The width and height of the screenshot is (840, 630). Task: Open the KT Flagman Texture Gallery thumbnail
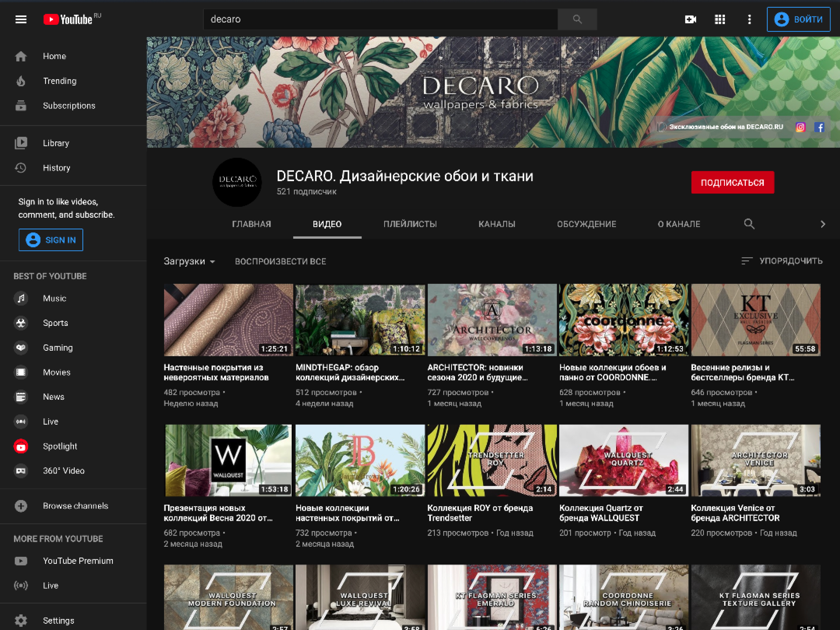[755, 597]
